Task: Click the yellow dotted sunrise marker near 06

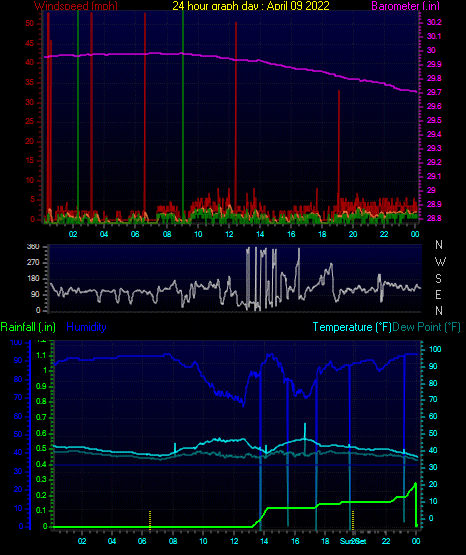Action: (150, 521)
